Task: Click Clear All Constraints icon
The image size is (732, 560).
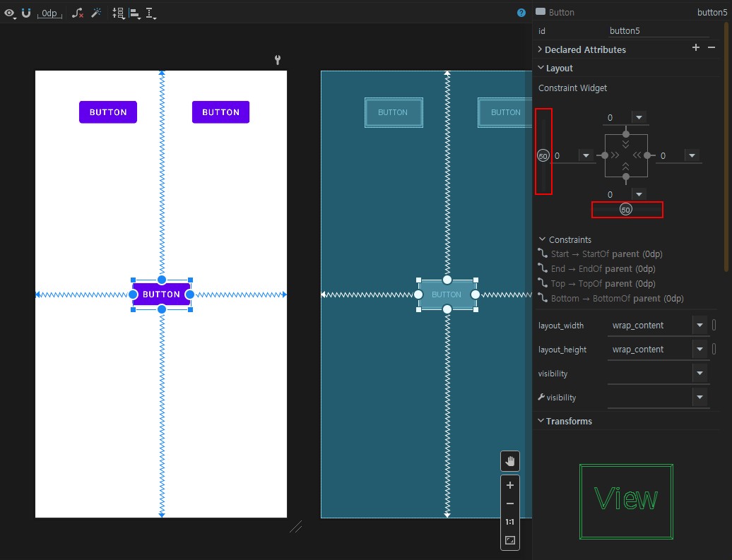Action: (78, 13)
